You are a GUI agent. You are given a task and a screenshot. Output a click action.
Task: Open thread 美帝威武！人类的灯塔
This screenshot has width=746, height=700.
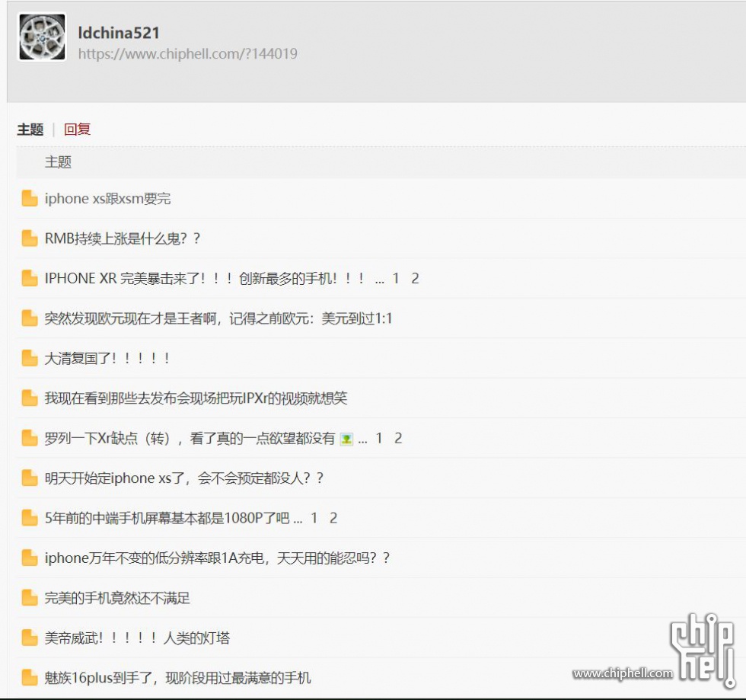(137, 638)
